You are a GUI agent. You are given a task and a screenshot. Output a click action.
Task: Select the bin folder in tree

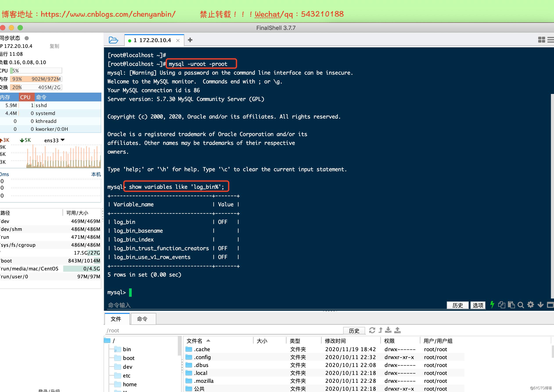point(126,349)
